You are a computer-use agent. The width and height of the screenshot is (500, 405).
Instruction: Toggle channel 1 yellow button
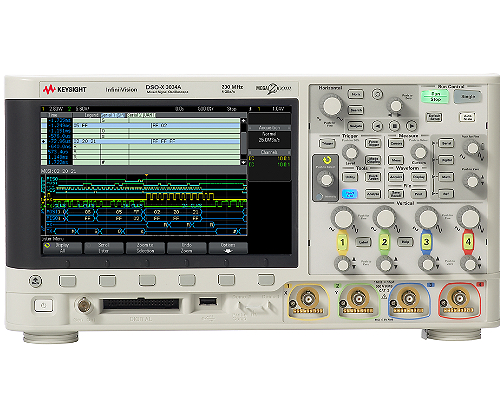[x=342, y=242]
